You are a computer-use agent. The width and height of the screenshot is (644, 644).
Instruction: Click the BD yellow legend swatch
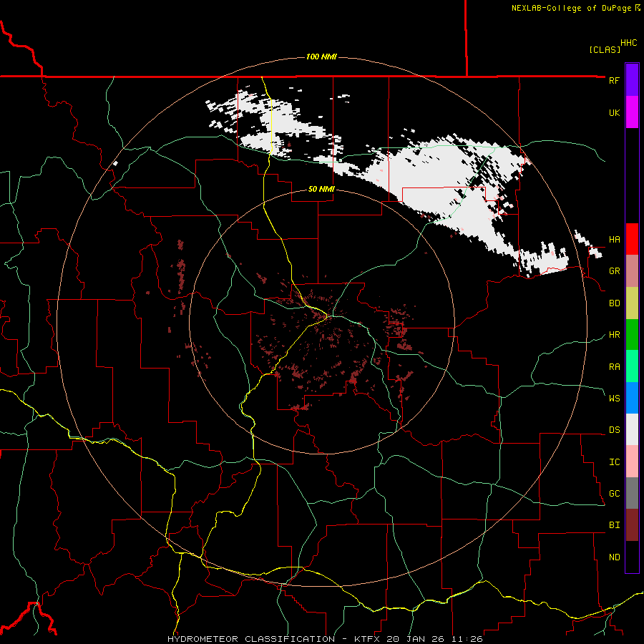pyautogui.click(x=632, y=303)
